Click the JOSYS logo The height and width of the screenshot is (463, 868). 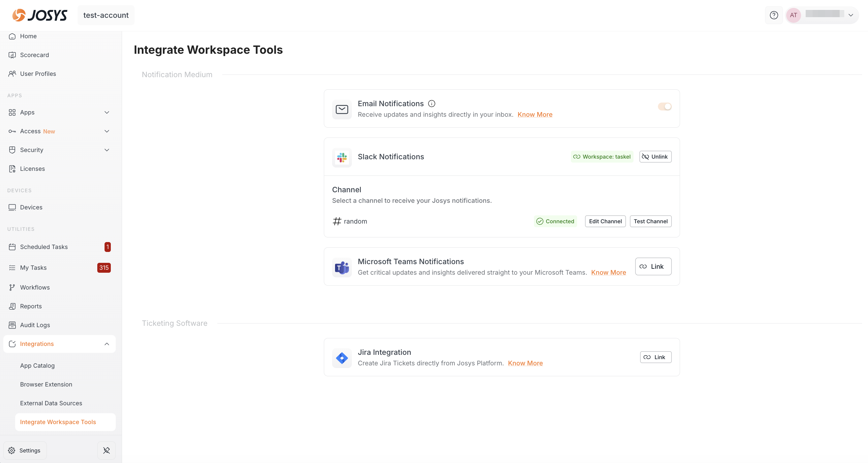coord(40,15)
